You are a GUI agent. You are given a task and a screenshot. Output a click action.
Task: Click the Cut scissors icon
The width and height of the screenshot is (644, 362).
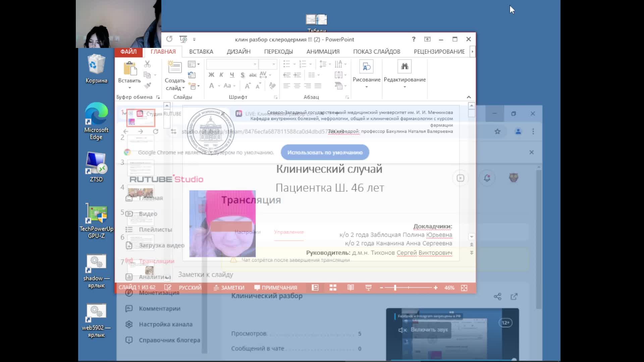coord(147,64)
